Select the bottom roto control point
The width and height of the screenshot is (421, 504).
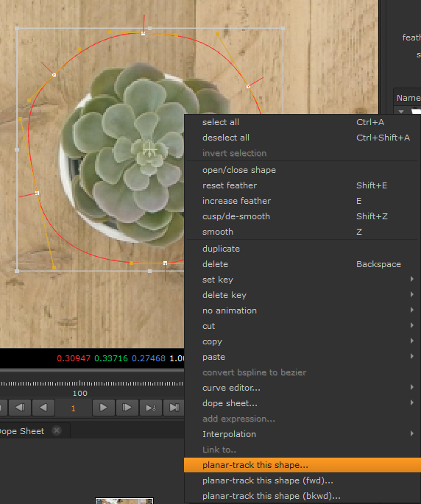click(x=166, y=263)
